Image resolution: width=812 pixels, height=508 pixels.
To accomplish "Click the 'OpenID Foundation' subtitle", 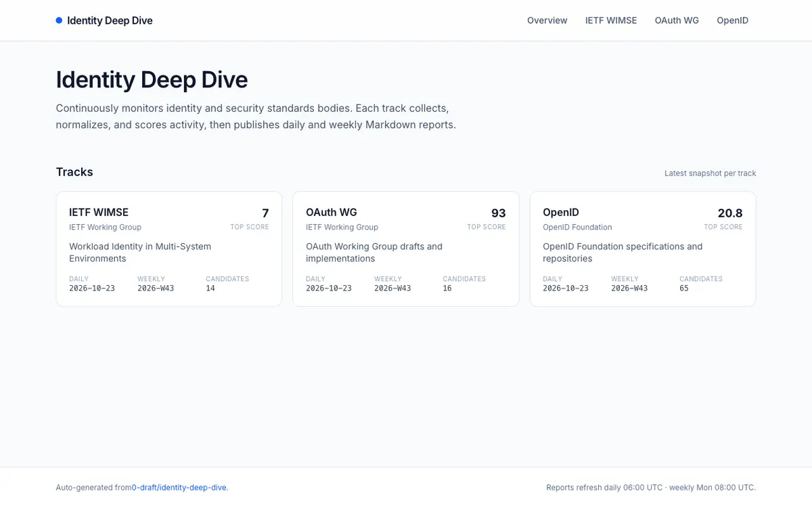I will point(577,227).
